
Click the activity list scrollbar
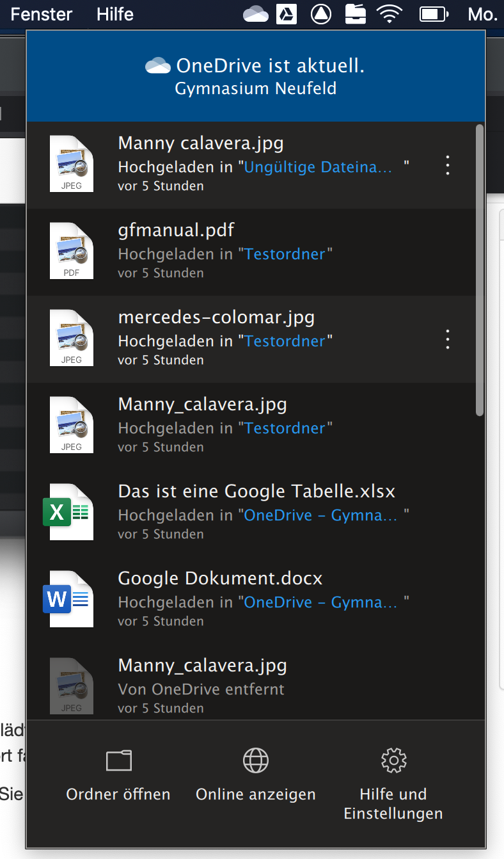pyautogui.click(x=480, y=269)
